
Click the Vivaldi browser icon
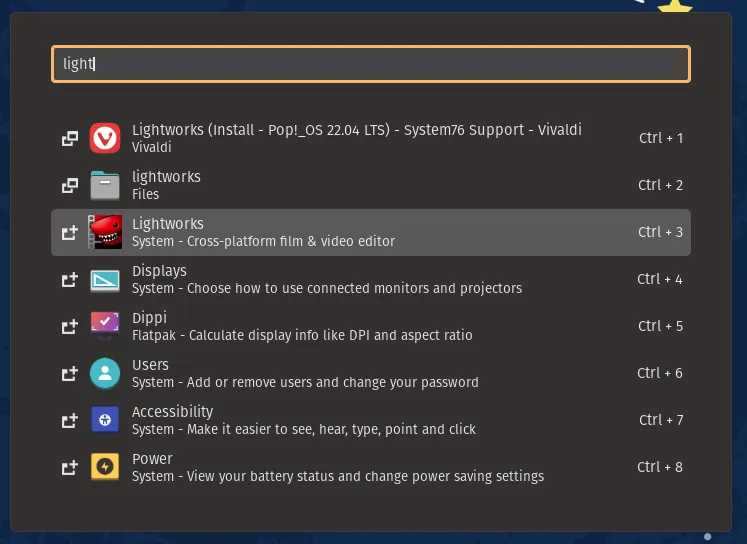click(105, 138)
